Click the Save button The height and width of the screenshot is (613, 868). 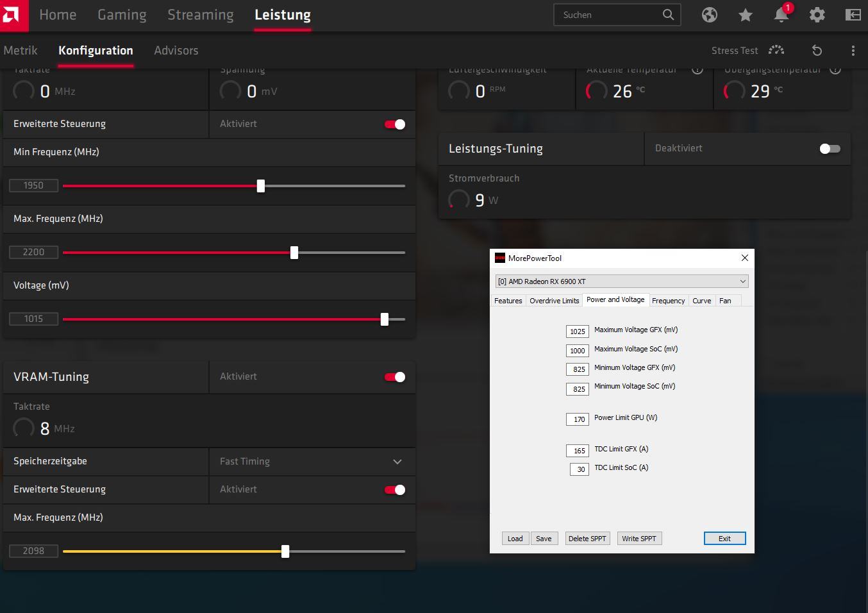544,539
